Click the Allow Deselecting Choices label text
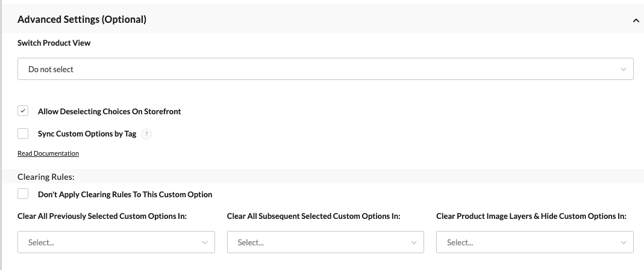The height and width of the screenshot is (270, 644). click(x=109, y=111)
